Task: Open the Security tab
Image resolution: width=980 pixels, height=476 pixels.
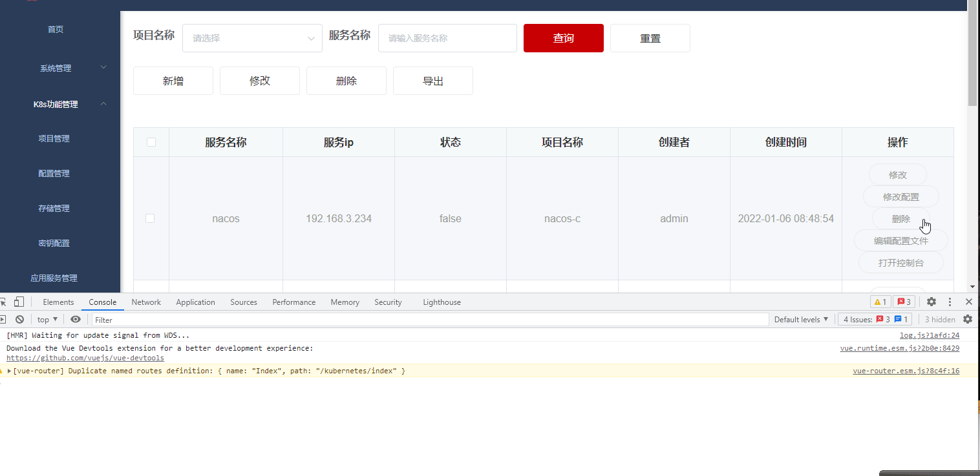Action: pyautogui.click(x=388, y=302)
